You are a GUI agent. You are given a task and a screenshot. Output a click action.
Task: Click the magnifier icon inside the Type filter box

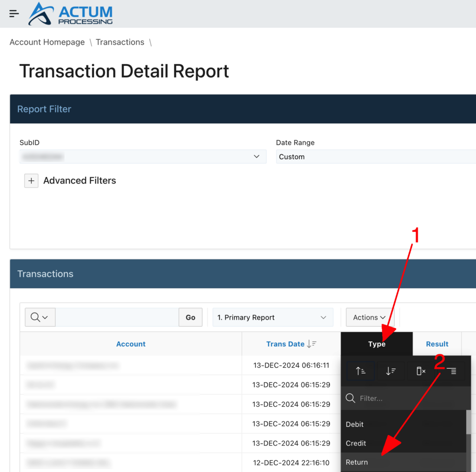point(350,398)
